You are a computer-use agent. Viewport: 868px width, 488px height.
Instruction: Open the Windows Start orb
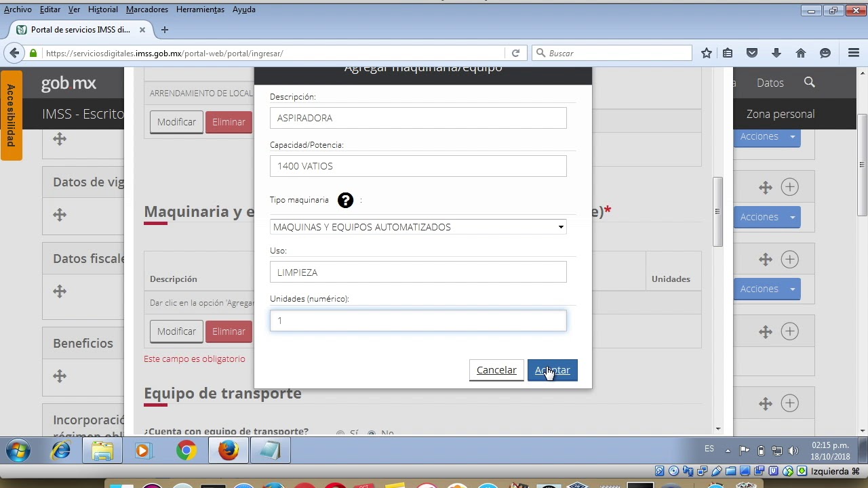18,451
